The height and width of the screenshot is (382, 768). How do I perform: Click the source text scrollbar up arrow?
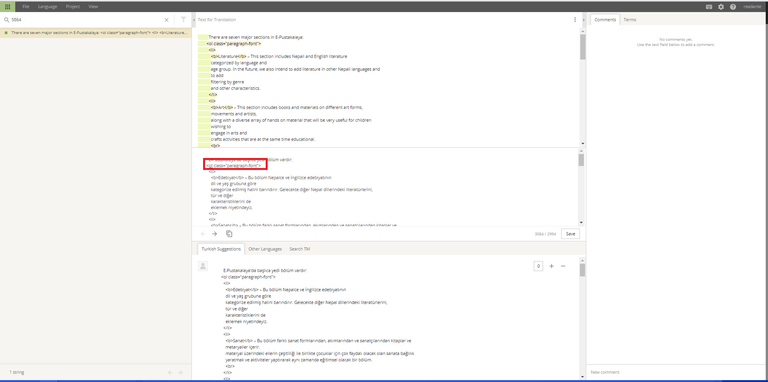(x=582, y=31)
